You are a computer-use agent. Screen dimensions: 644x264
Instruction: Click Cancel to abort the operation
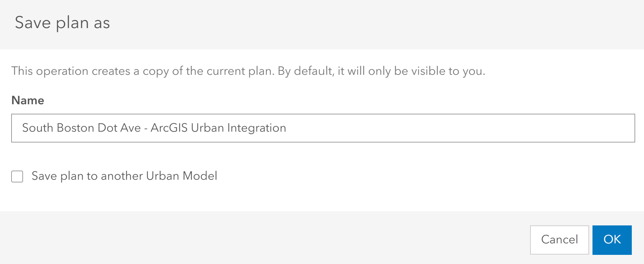click(x=559, y=240)
